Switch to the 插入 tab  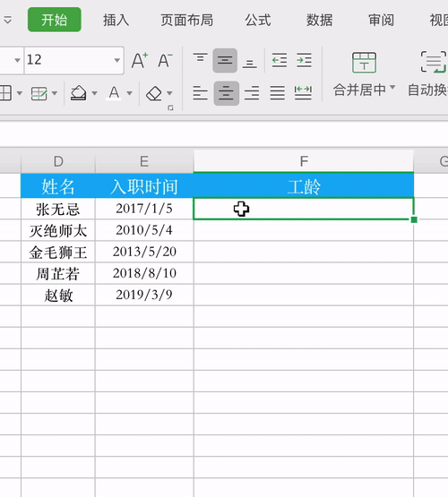pos(116,21)
